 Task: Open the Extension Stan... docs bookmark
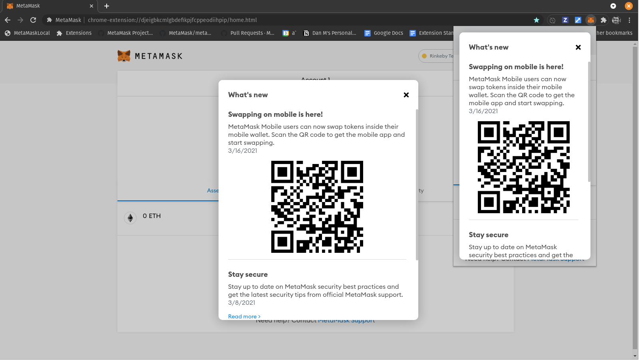[x=431, y=33]
